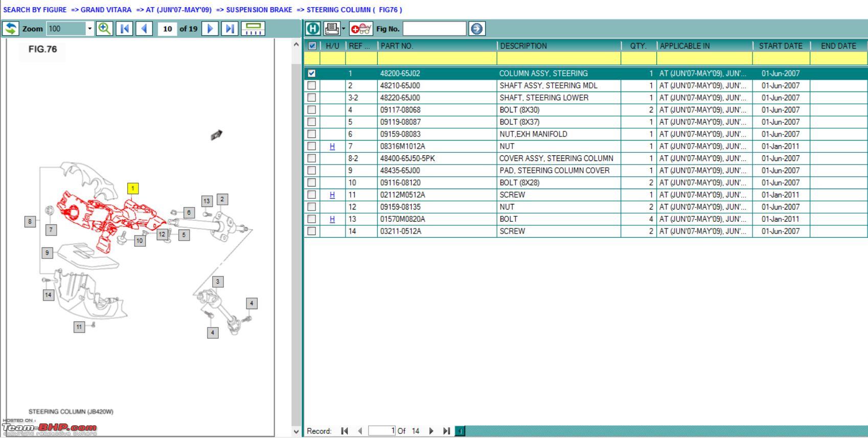This screenshot has height=438, width=868.
Task: Click the yellow filter cell under PART NO.
Action: pos(437,58)
